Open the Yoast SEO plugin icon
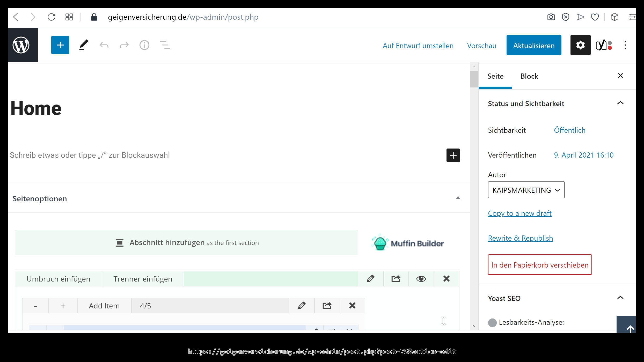Viewport: 644px width, 362px height. point(604,45)
